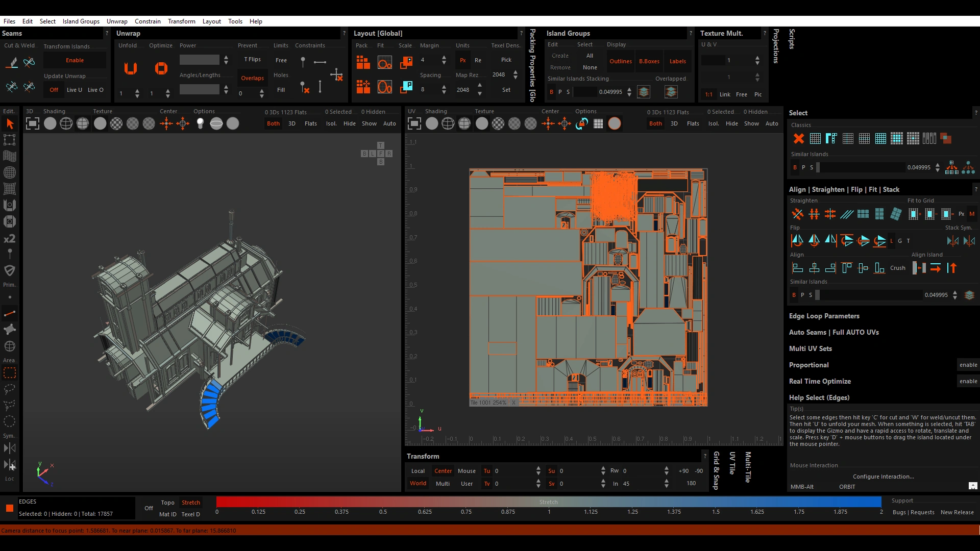The width and height of the screenshot is (980, 551).
Task: Open the Island Groups menu
Action: [81, 21]
